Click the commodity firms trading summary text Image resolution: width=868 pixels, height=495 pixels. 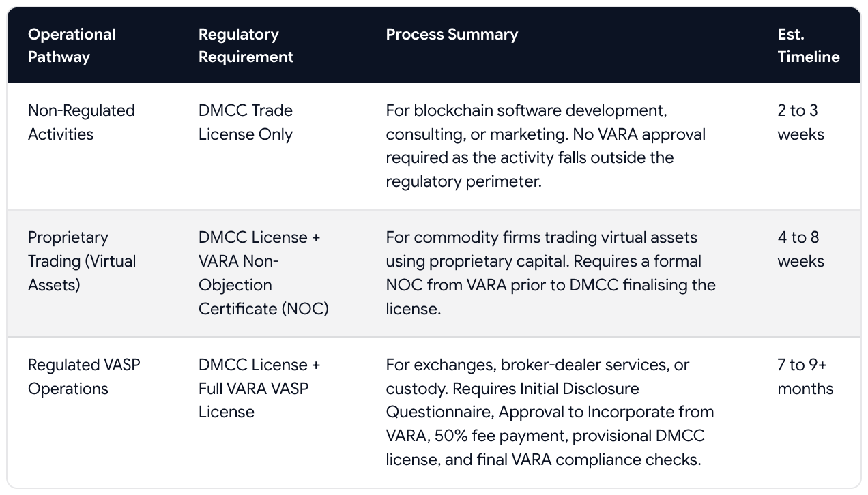(x=551, y=273)
